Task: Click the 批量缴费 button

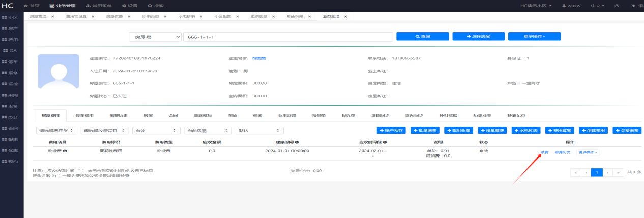Action: pyautogui.click(x=425, y=131)
